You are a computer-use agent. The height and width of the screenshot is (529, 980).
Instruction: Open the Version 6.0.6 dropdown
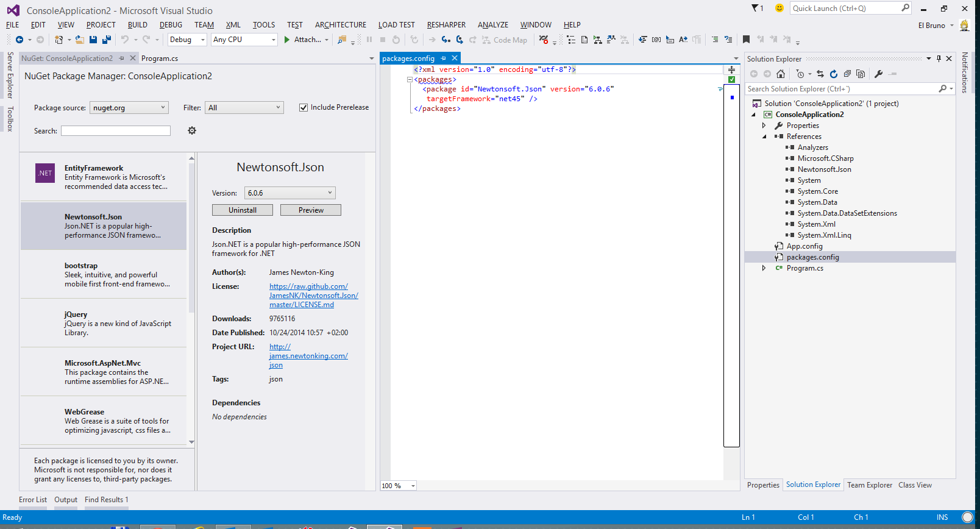[x=289, y=193]
